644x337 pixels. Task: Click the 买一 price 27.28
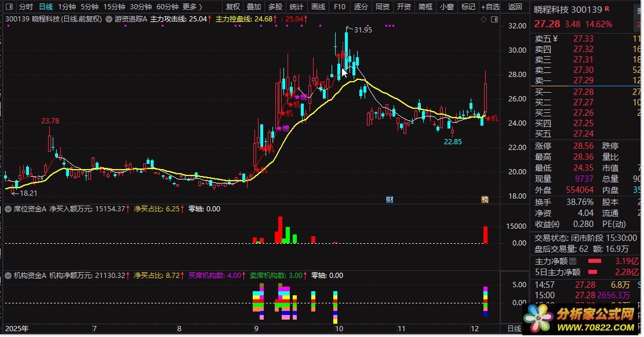pyautogui.click(x=583, y=92)
